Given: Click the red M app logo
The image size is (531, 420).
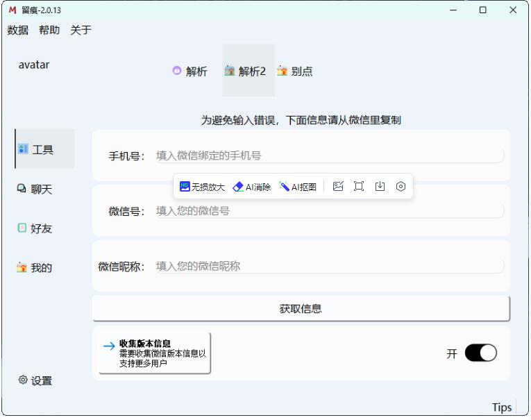Looking at the screenshot, I should [x=12, y=10].
